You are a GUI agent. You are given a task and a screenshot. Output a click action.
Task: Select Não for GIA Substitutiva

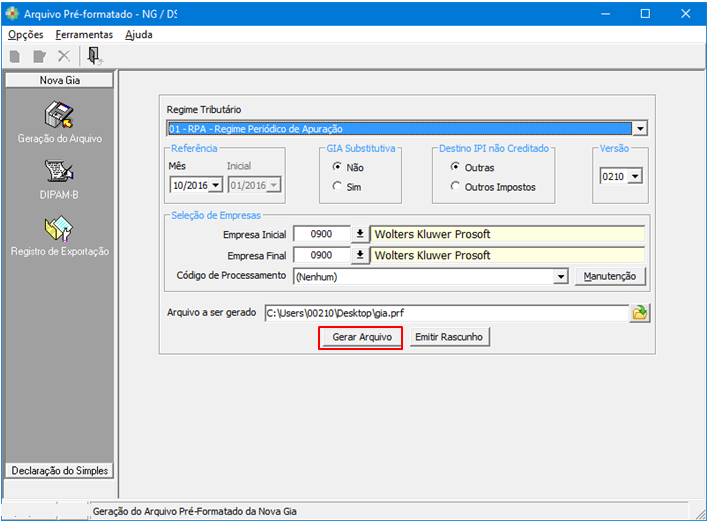[x=337, y=168]
